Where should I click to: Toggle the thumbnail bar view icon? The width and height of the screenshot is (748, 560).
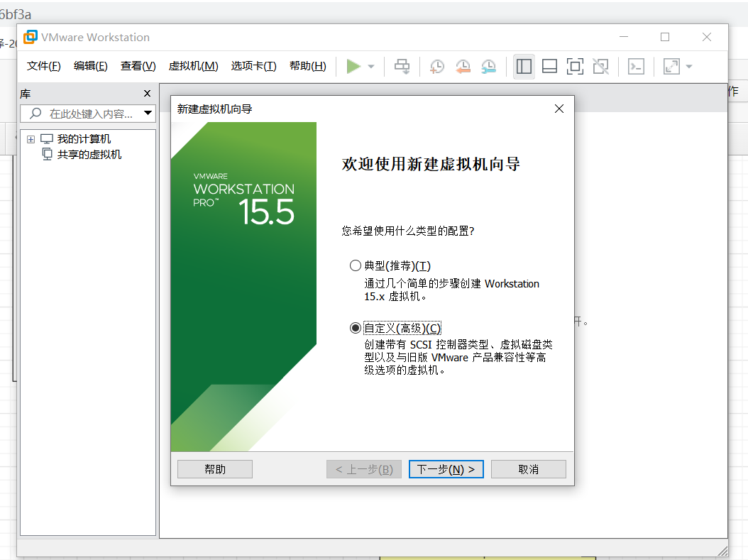(549, 66)
